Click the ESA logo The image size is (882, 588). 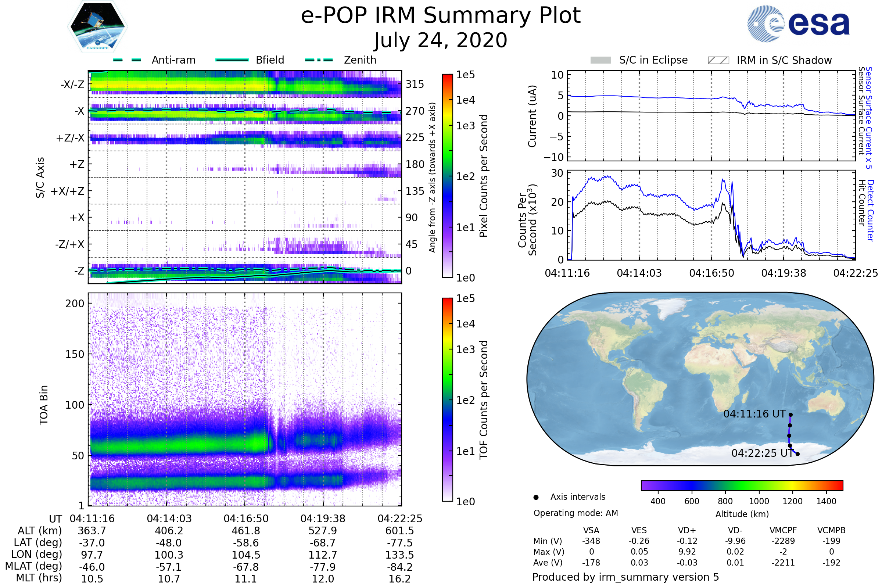pyautogui.click(x=798, y=23)
